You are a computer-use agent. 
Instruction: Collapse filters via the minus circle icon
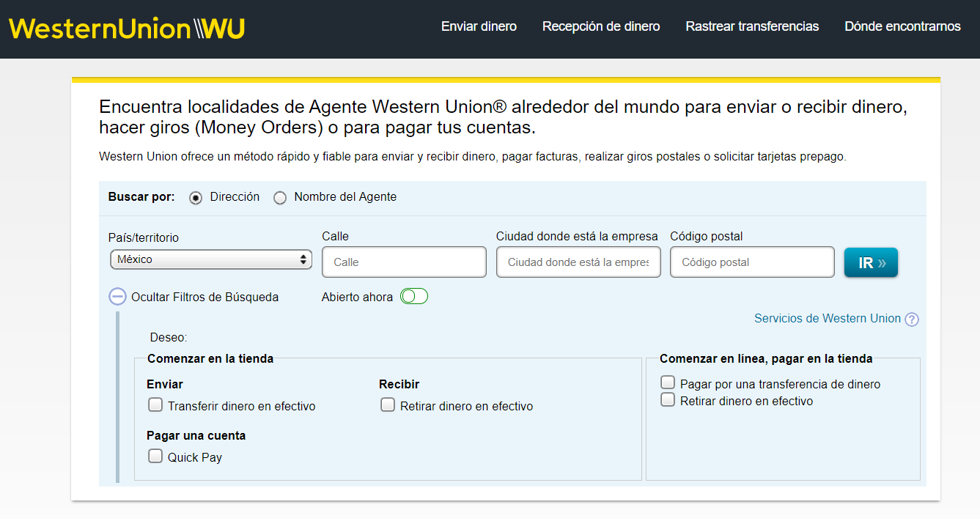[117, 296]
